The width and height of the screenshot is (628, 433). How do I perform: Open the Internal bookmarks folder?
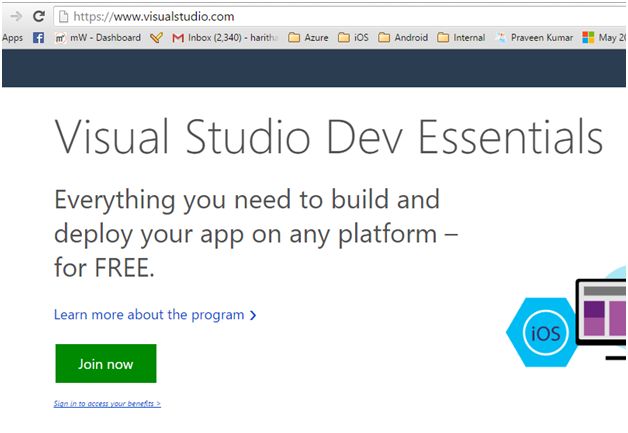click(x=461, y=38)
